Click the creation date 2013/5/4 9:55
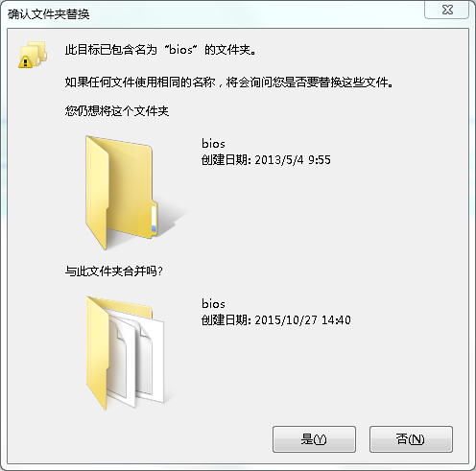Image resolution: width=476 pixels, height=471 pixels. click(x=293, y=160)
